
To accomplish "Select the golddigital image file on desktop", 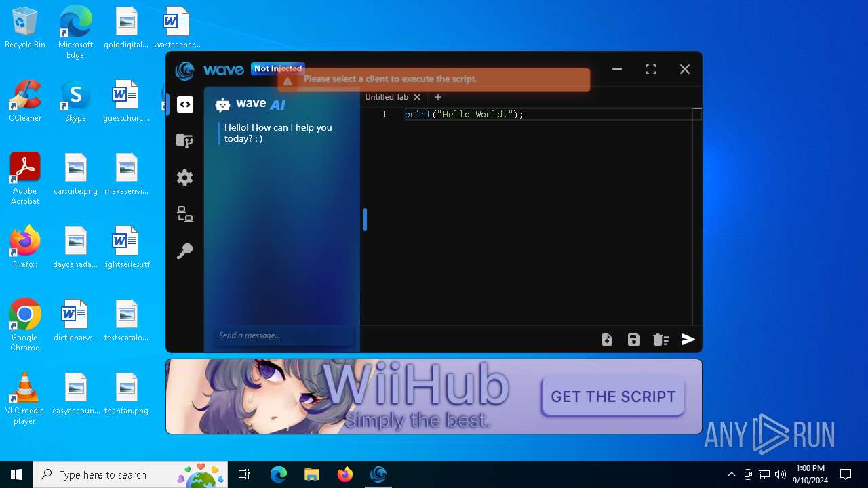I will [126, 28].
